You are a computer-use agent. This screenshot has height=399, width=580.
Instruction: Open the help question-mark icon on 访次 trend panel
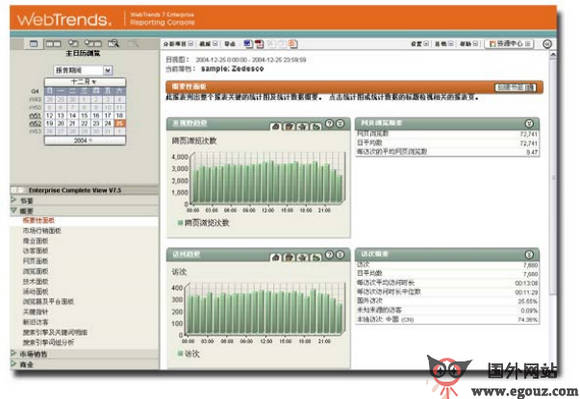click(329, 255)
